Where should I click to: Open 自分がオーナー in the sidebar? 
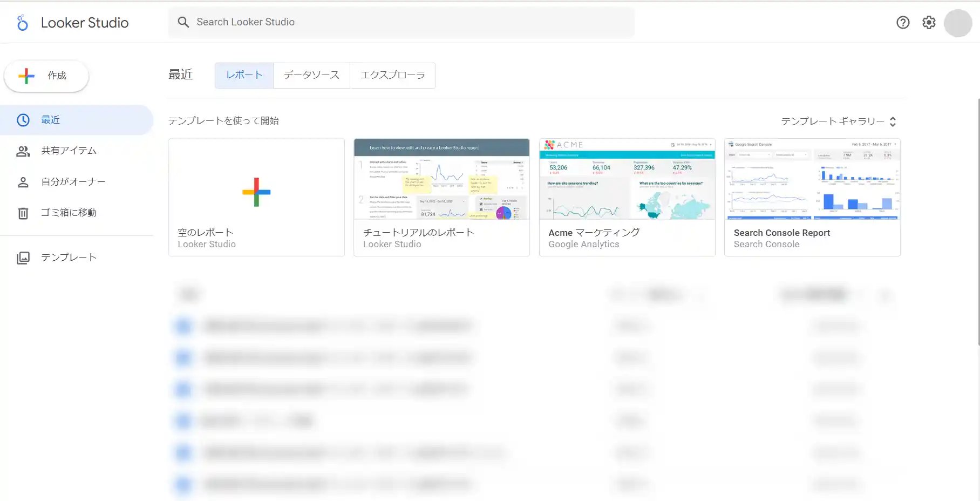tap(77, 182)
